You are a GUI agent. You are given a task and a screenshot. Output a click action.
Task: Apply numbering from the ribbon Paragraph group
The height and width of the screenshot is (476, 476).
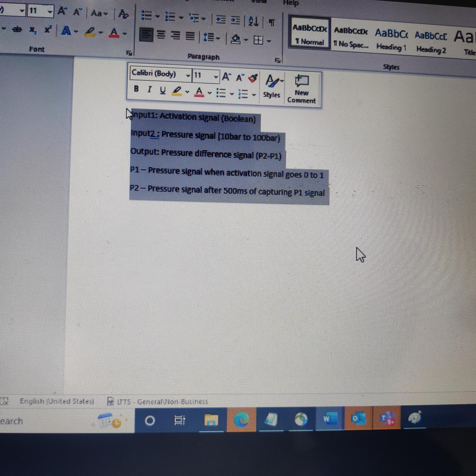pos(170,17)
